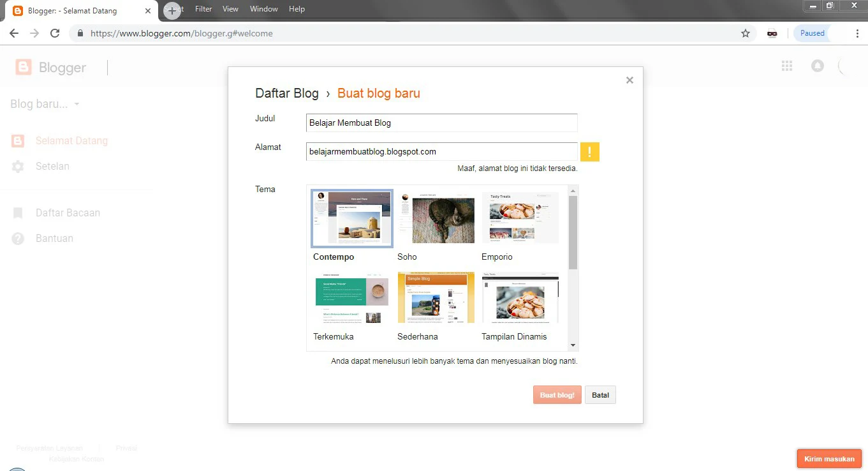Screen dimensions: 868x471
Task: Open the Filter menu
Action: 203,9
